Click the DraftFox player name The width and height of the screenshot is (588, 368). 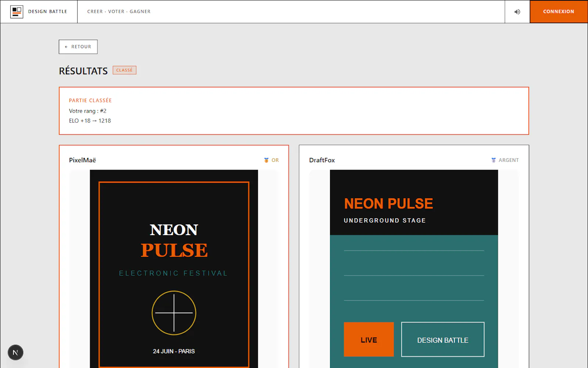coord(322,160)
